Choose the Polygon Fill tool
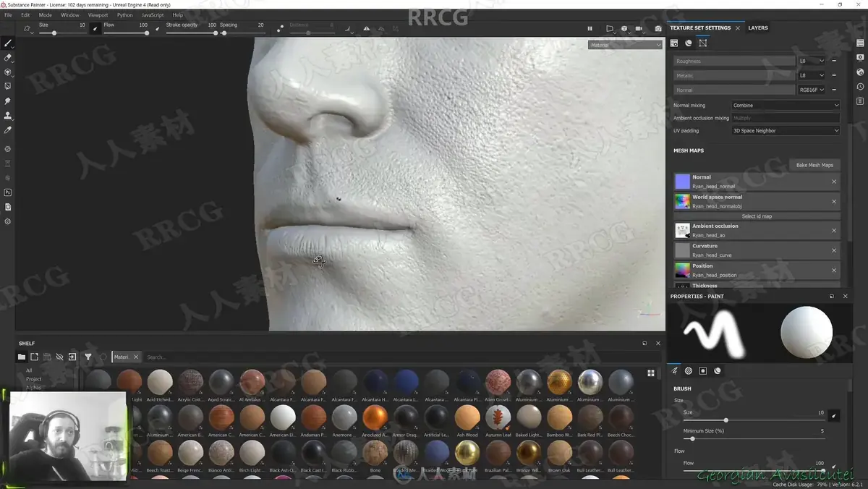 point(8,86)
